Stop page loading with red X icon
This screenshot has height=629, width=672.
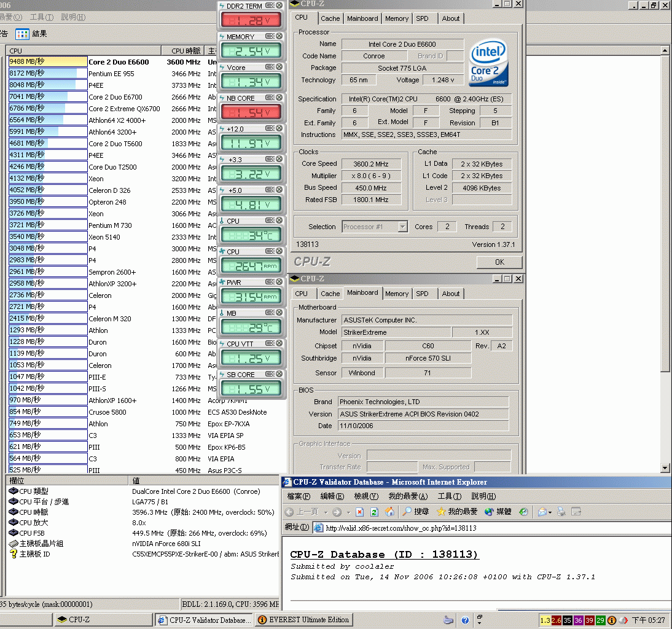[360, 512]
